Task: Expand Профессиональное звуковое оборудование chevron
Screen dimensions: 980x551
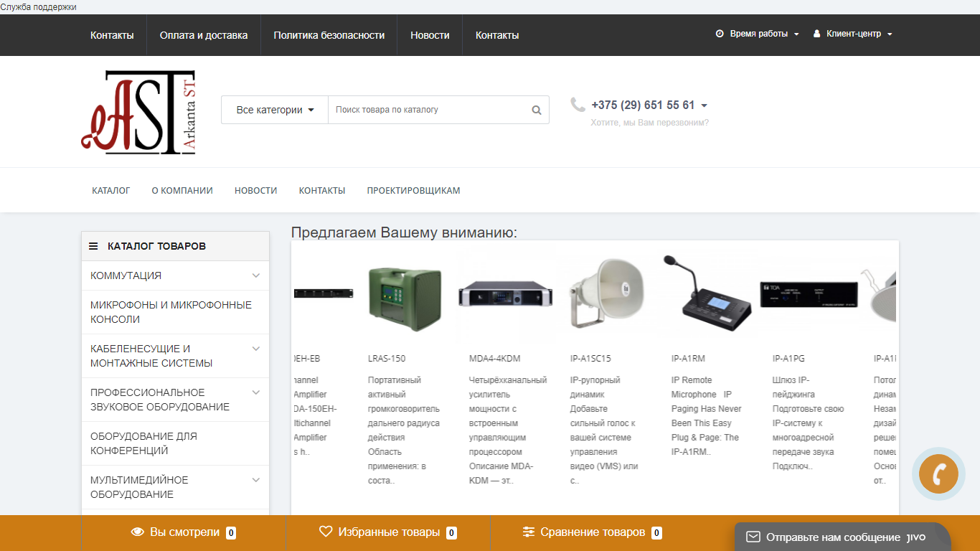Action: tap(256, 392)
